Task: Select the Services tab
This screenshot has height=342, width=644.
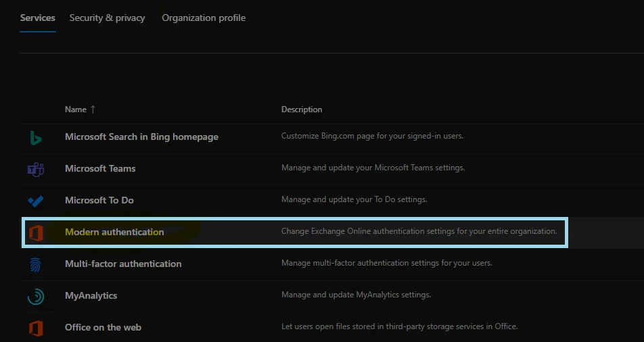Action: [x=37, y=18]
